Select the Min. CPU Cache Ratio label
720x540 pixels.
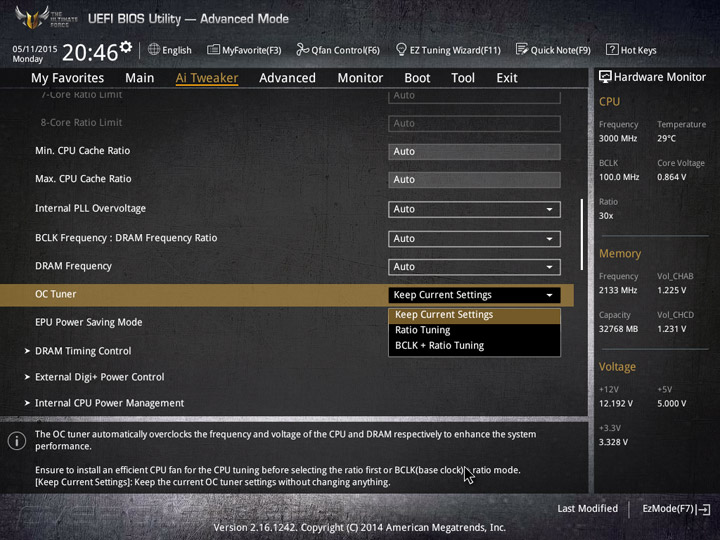[83, 151]
